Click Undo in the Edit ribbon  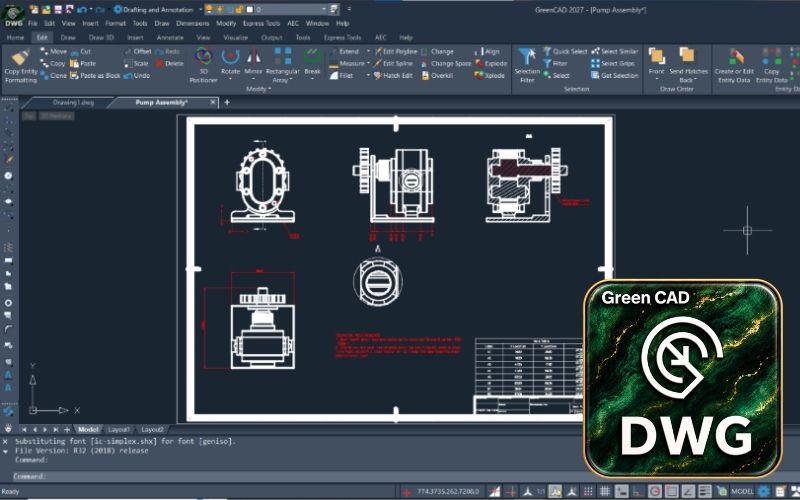coord(137,76)
